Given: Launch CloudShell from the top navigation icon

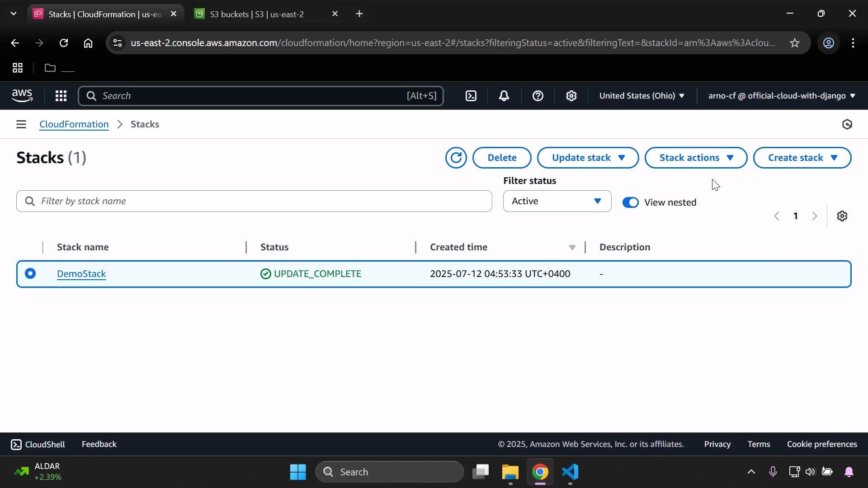Looking at the screenshot, I should click(x=471, y=96).
